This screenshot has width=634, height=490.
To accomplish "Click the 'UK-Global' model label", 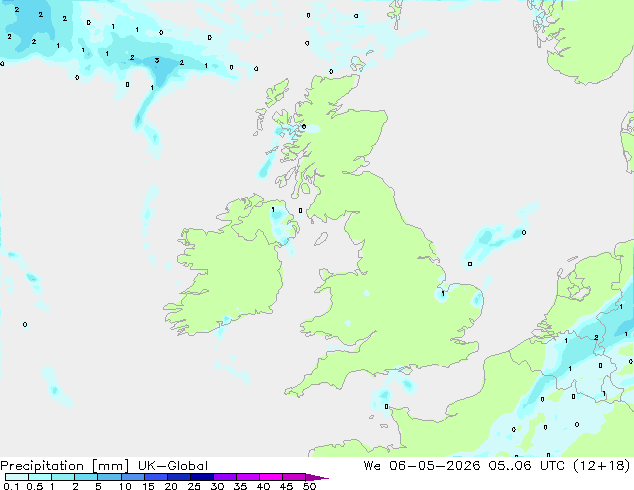I will 173,466.
